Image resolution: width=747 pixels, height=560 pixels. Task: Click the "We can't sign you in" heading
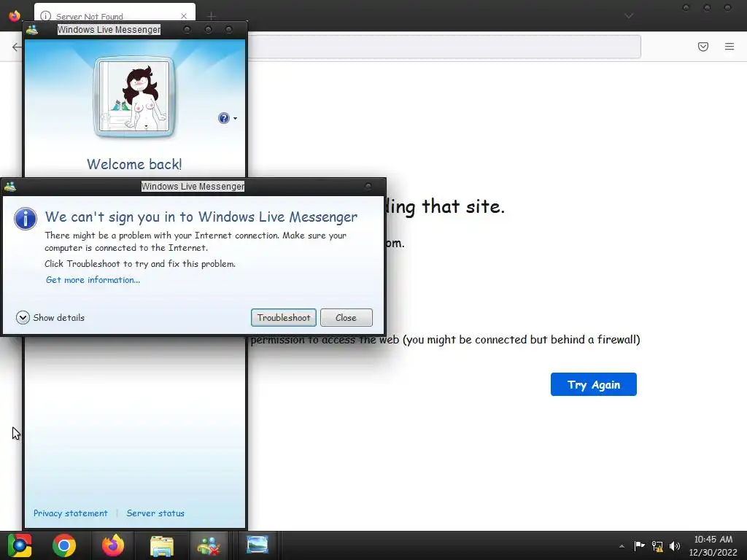(x=201, y=217)
